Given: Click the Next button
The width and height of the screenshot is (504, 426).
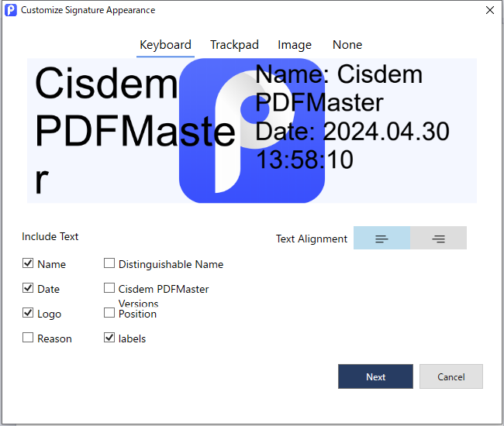Looking at the screenshot, I should pyautogui.click(x=375, y=376).
